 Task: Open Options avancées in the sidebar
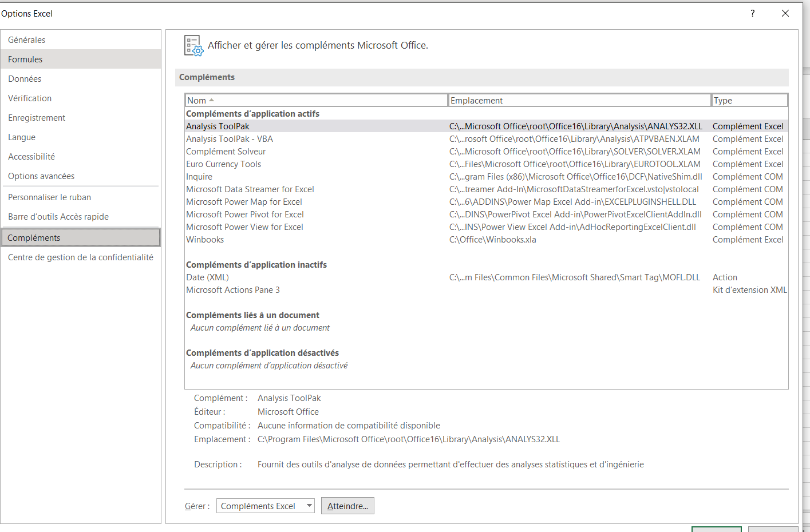click(81, 176)
